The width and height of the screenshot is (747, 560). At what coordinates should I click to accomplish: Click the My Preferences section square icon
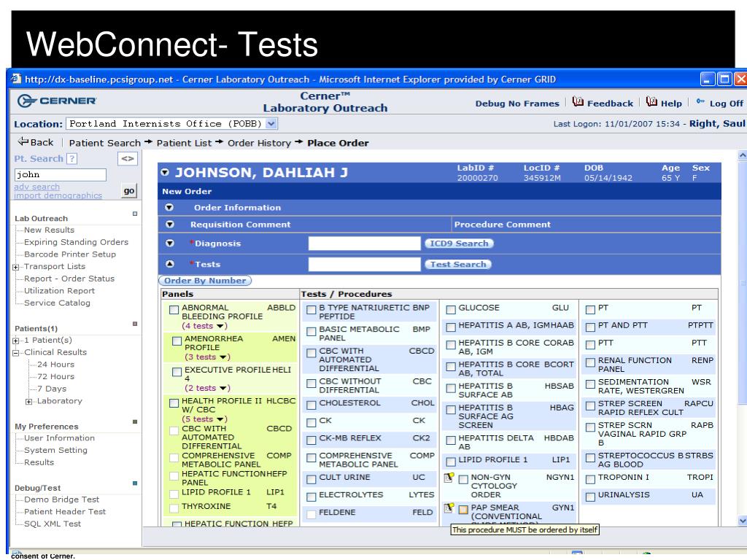tap(135, 422)
